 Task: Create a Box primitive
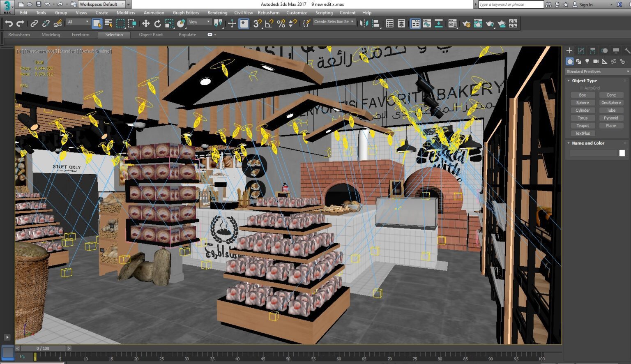[x=582, y=94]
